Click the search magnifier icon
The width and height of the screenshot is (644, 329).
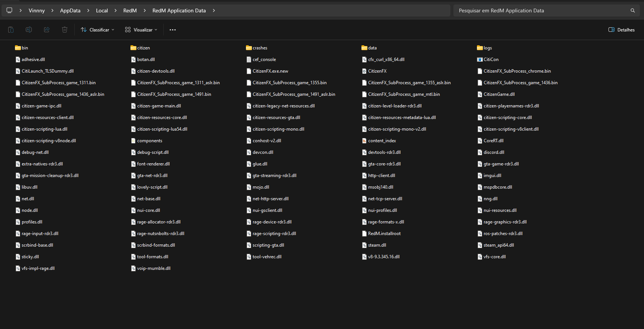(x=633, y=10)
